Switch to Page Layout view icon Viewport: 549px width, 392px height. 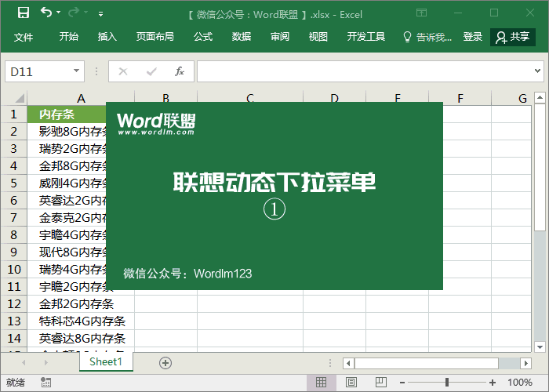351,383
